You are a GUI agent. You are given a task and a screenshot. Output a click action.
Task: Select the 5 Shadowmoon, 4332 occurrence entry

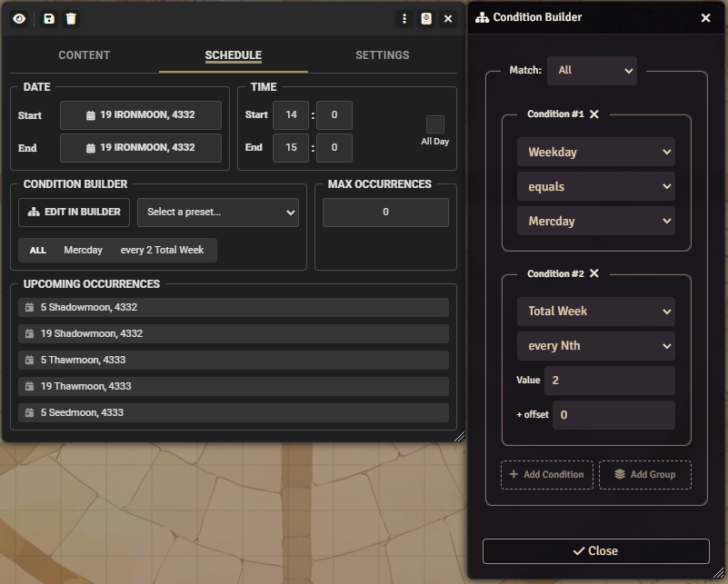click(234, 307)
